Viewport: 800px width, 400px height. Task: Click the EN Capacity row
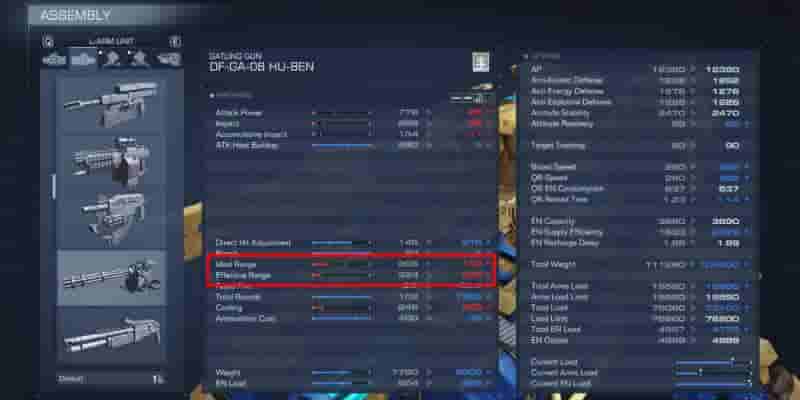click(641, 221)
